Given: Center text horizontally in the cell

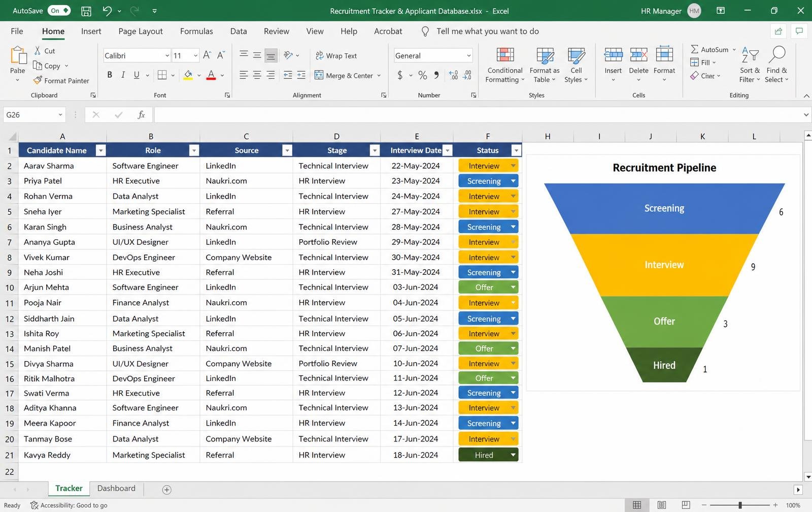Looking at the screenshot, I should 257,75.
